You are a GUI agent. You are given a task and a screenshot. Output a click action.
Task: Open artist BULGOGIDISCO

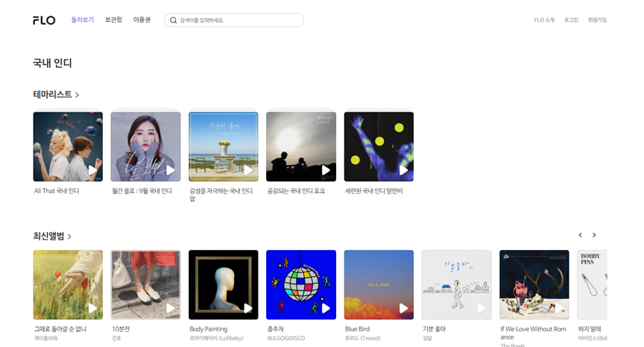[286, 338]
